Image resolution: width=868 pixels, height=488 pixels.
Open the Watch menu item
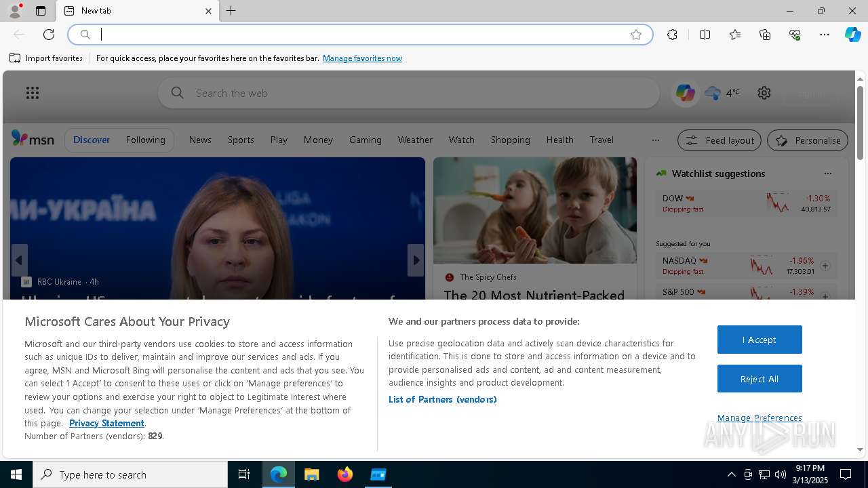[x=461, y=140]
